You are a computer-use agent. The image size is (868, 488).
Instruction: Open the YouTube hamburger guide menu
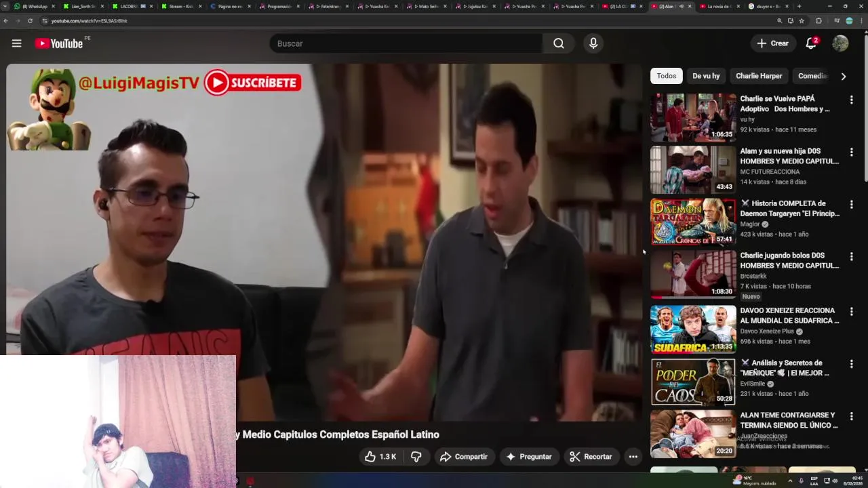point(16,43)
